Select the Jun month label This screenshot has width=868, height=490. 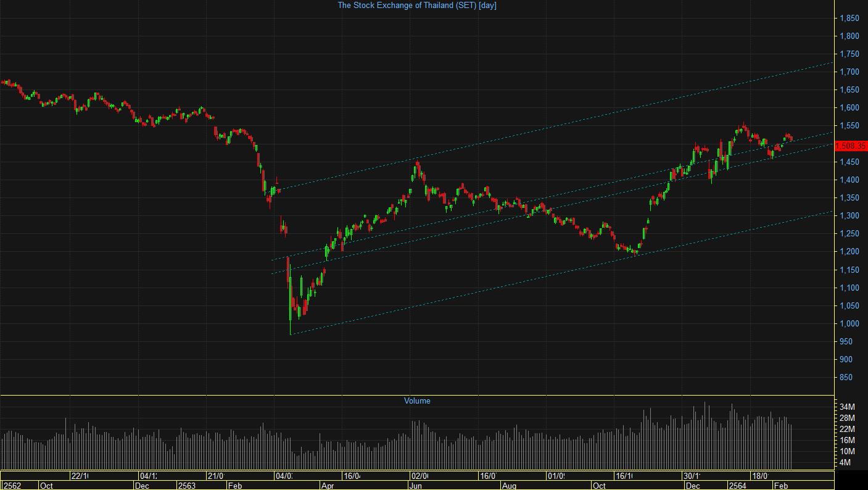(x=416, y=486)
